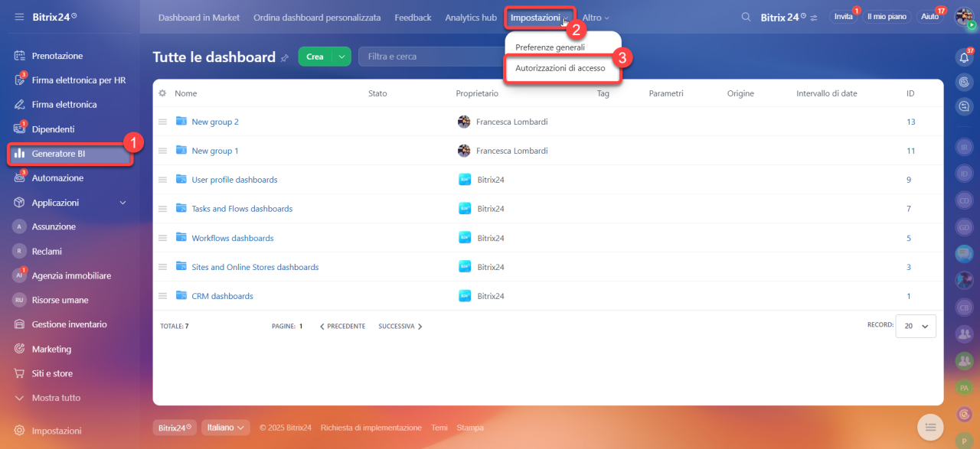Go to the Successiva page
The width and height of the screenshot is (980, 449).
(400, 327)
